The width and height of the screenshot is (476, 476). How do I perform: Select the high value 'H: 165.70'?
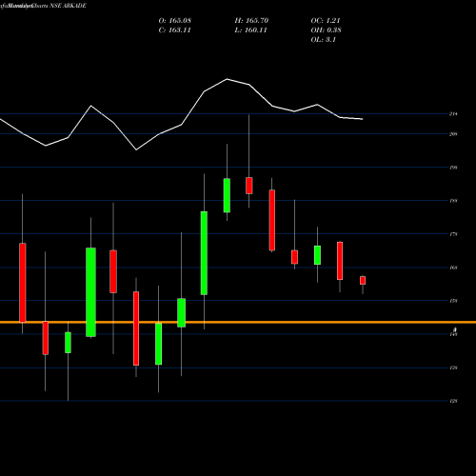(x=251, y=21)
